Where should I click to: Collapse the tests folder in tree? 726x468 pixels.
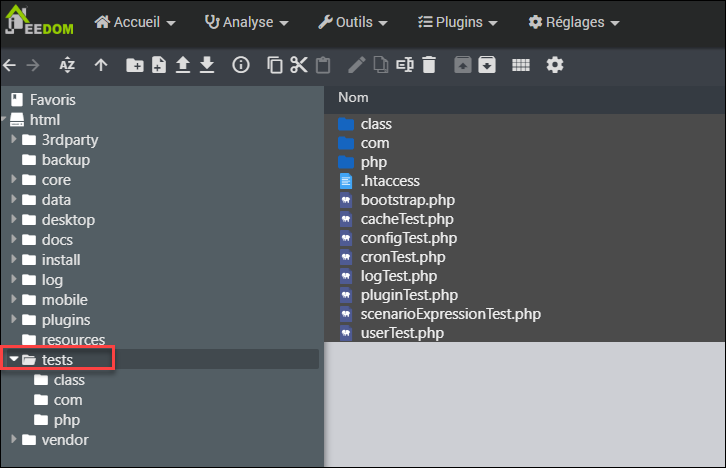pyautogui.click(x=13, y=359)
